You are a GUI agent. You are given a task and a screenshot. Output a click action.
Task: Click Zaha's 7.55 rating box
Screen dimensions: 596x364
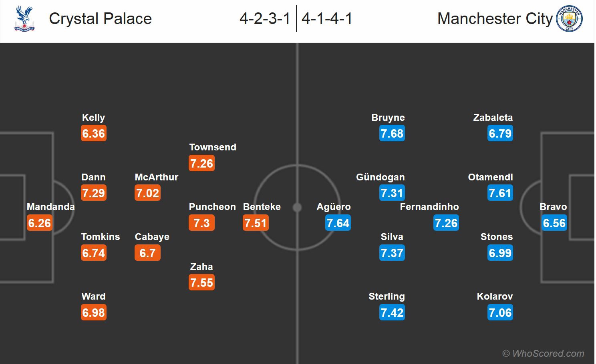tap(201, 282)
